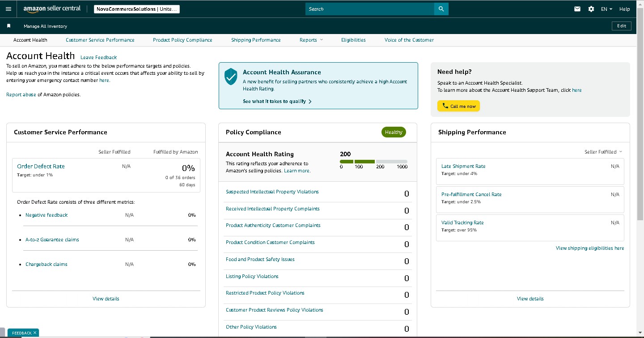This screenshot has height=338, width=644.
Task: Expand the Reports dropdown menu
Action: click(311, 40)
